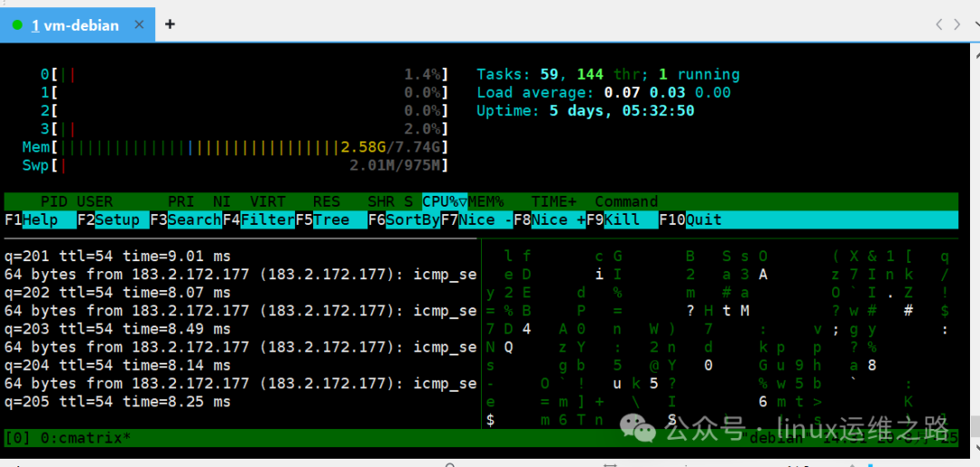Viewport: 980px width, 467px height.
Task: Click the 2.01M/975M swap value
Action: tap(397, 166)
